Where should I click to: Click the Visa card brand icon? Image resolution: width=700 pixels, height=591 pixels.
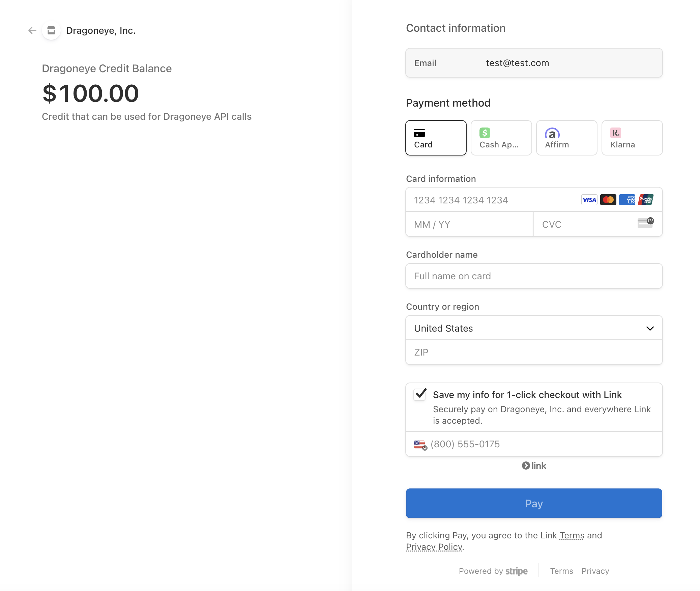click(589, 200)
